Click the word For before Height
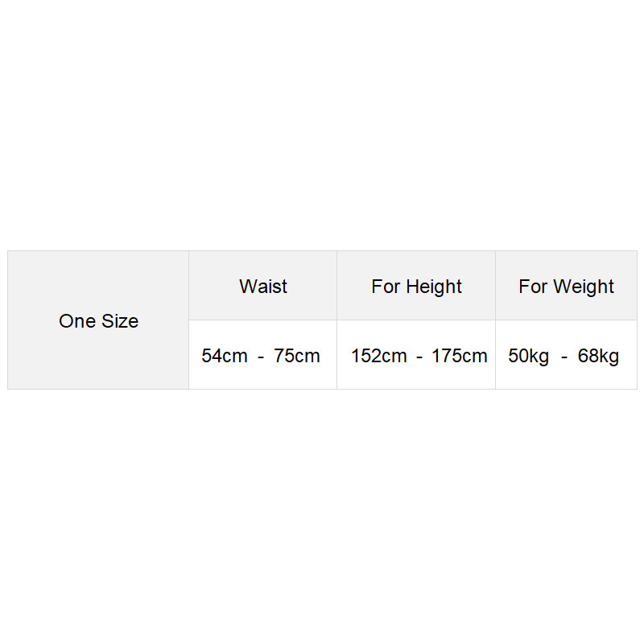 [386, 287]
